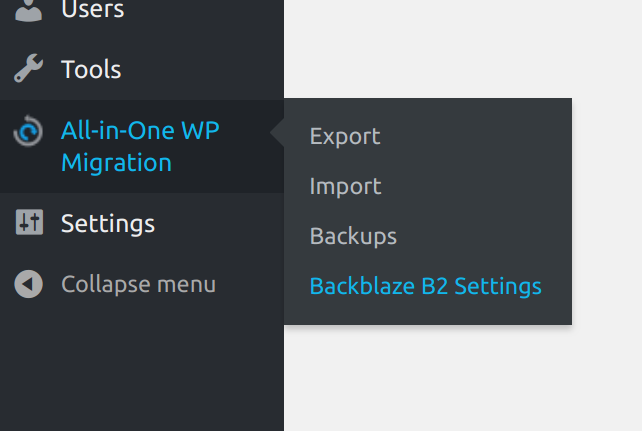Click the flyout pointer arrow beside Migration
The width and height of the screenshot is (642, 431).
pos(278,132)
